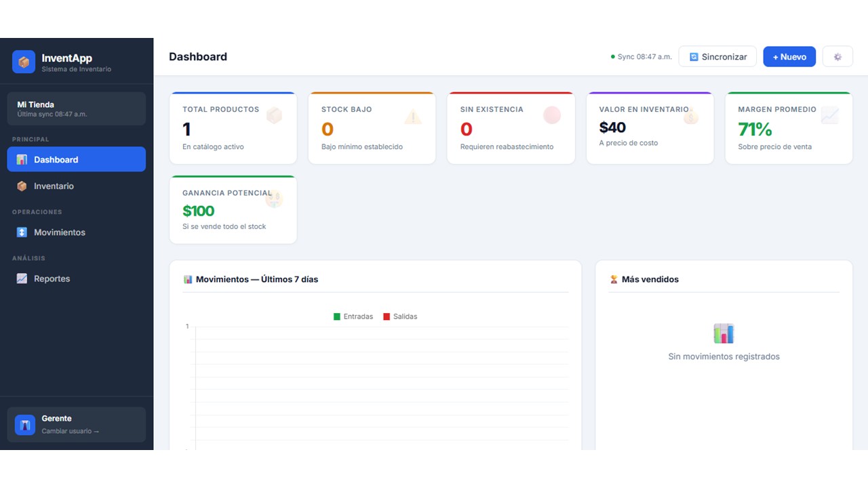Go to Inventario in the sidebar

pyautogui.click(x=76, y=186)
